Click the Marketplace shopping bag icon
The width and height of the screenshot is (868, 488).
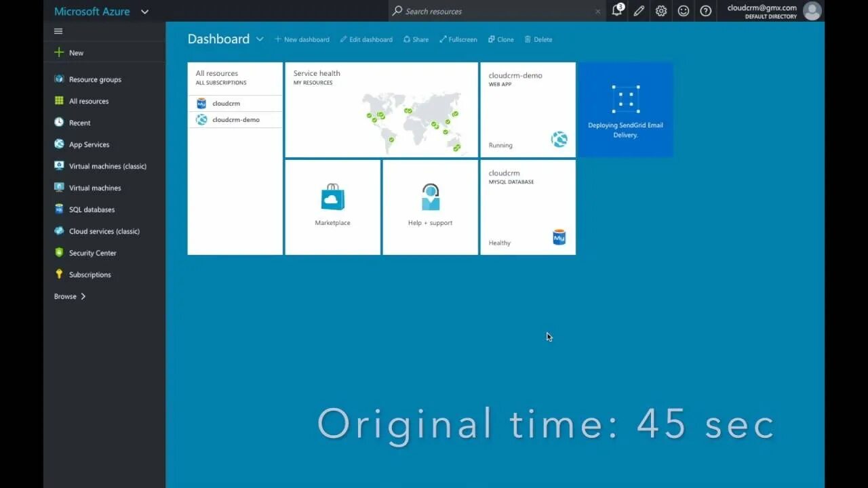[332, 197]
